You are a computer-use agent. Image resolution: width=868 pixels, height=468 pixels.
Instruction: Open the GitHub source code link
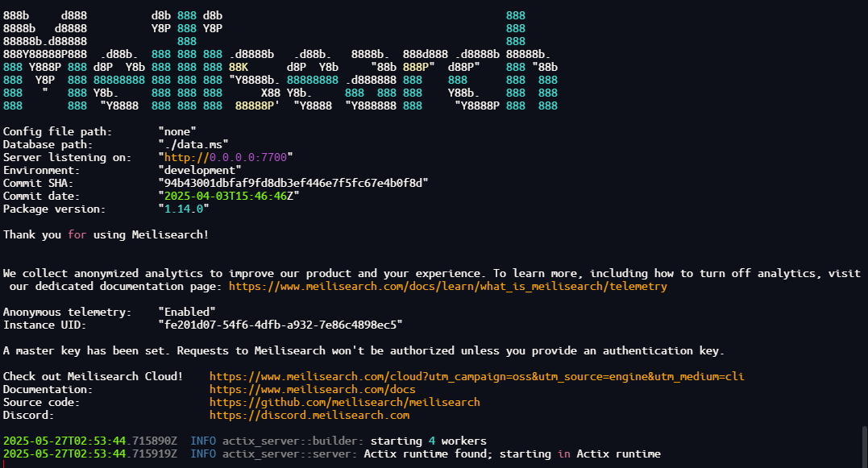[x=344, y=402]
